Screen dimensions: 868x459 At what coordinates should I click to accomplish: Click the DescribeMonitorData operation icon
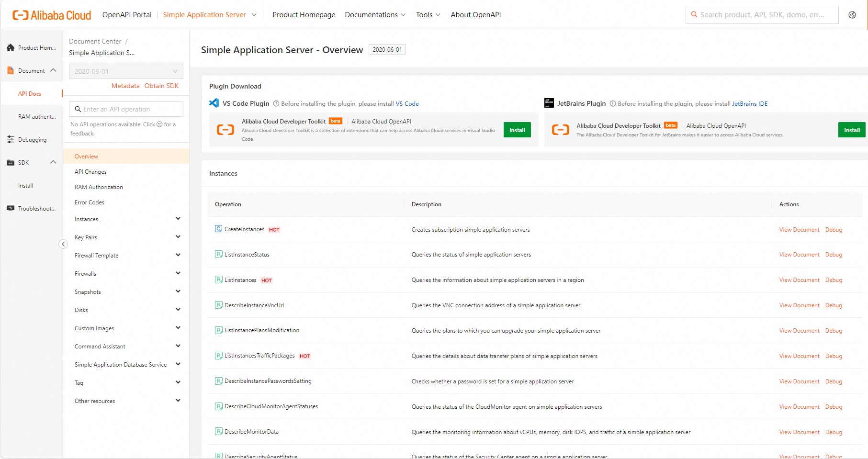coord(218,432)
